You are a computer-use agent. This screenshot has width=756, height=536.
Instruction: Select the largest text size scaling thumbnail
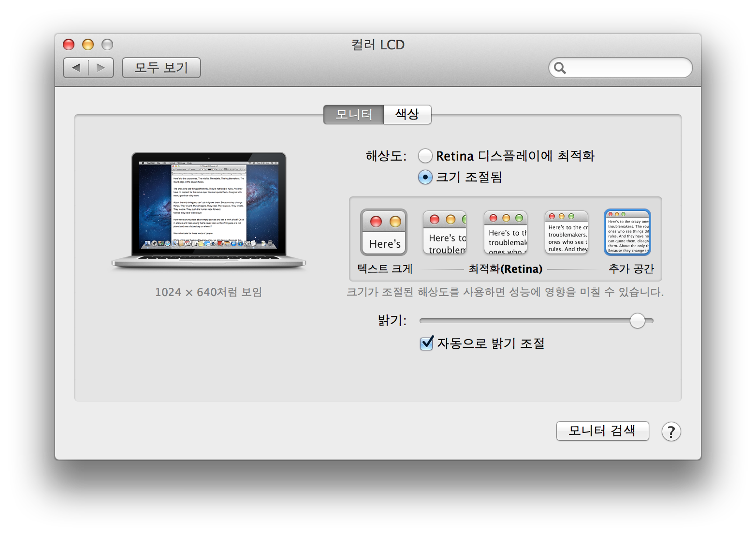click(x=384, y=233)
